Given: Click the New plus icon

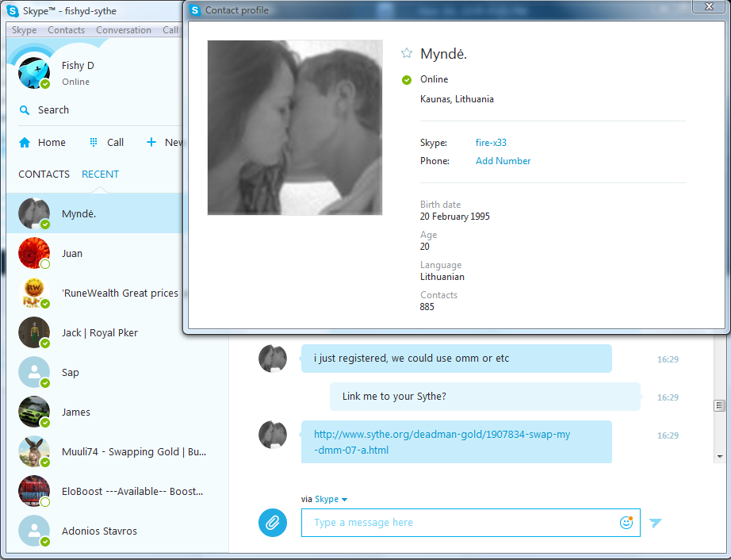Looking at the screenshot, I should click(151, 142).
